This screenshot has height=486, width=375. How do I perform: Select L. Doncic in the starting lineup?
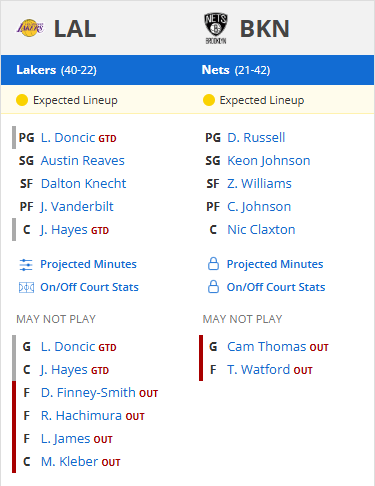click(x=68, y=138)
